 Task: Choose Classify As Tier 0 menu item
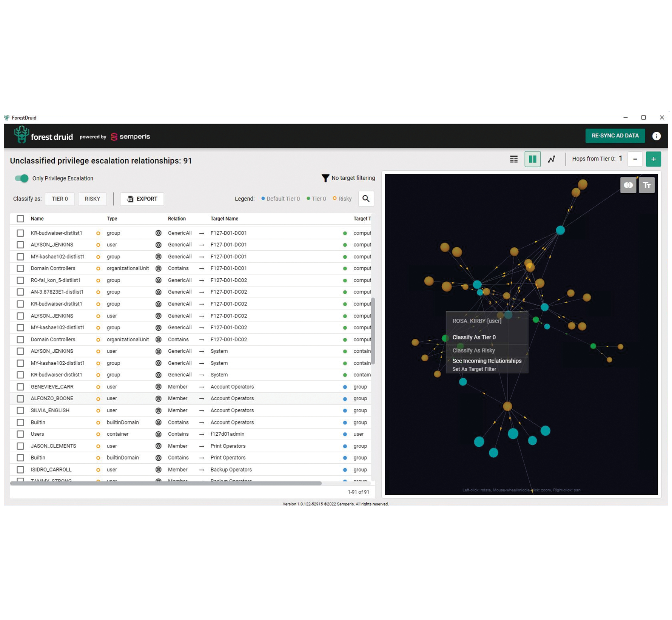(474, 337)
